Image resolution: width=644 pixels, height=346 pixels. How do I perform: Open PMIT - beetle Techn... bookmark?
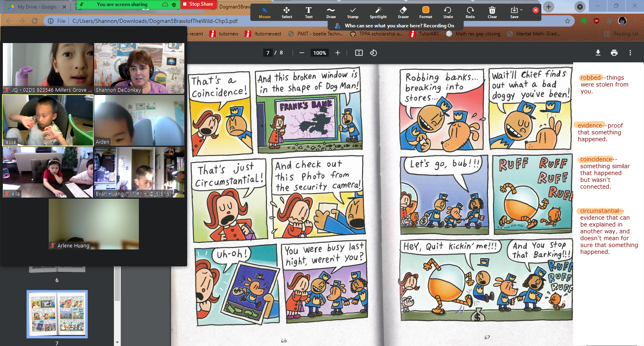(316, 34)
